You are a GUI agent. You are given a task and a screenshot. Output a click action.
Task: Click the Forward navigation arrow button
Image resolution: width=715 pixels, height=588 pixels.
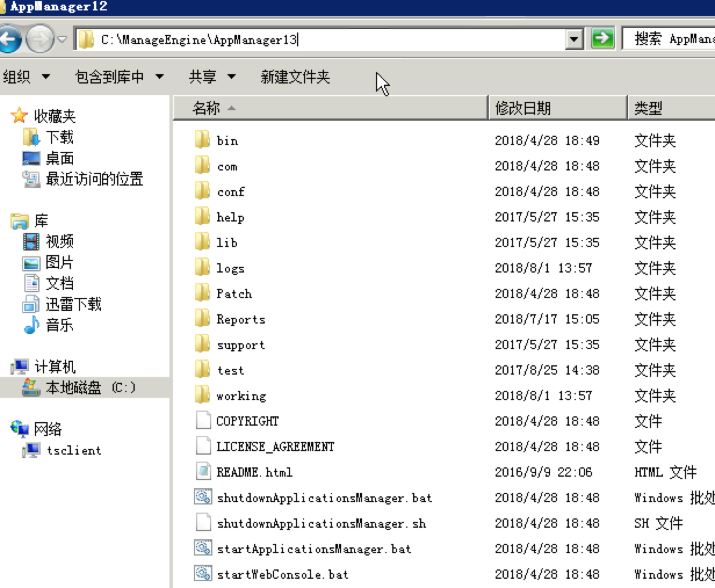[40, 39]
